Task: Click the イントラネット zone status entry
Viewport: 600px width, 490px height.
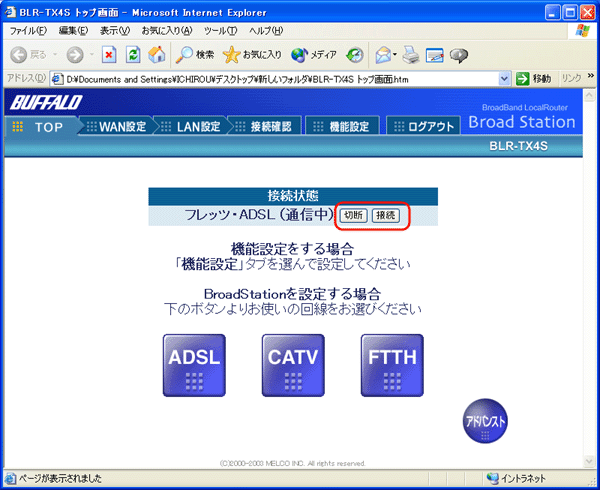Action: [516, 478]
